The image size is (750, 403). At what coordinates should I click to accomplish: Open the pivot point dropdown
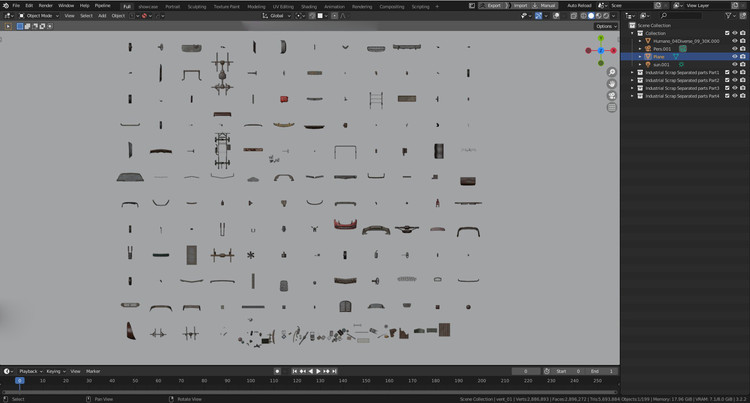pos(300,16)
